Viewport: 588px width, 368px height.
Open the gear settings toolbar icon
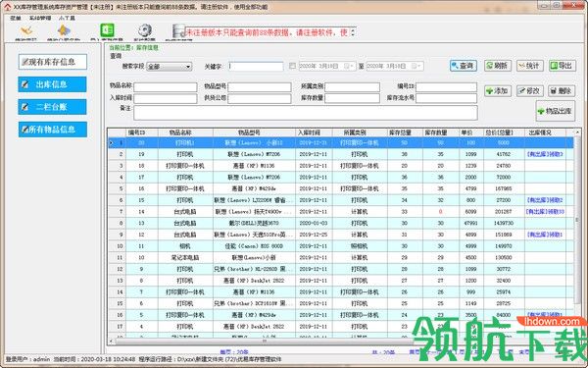[x=145, y=30]
